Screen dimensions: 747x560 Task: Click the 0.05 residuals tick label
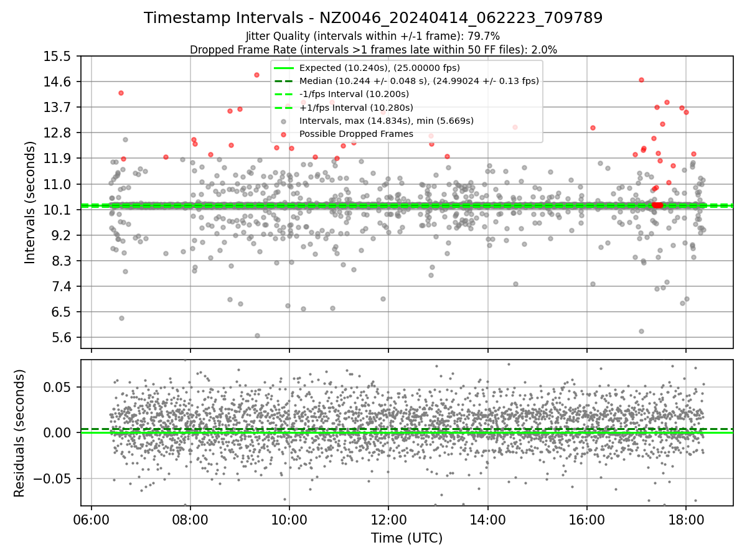point(59,386)
